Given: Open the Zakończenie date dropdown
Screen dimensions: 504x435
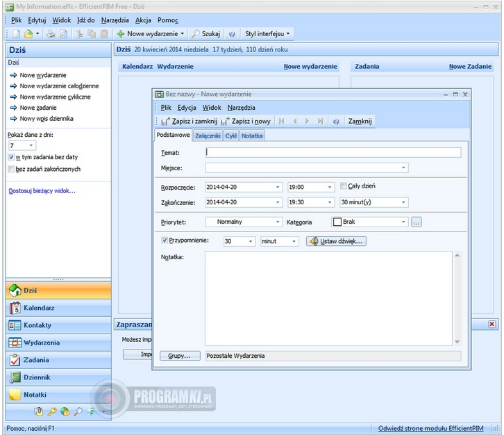Looking at the screenshot, I should click(x=278, y=202).
